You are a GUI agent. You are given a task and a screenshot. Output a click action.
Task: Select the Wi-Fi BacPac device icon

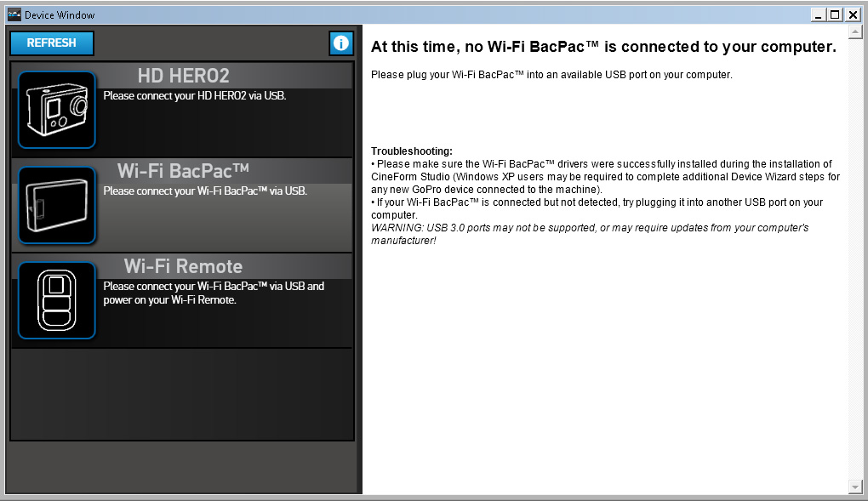pos(57,205)
